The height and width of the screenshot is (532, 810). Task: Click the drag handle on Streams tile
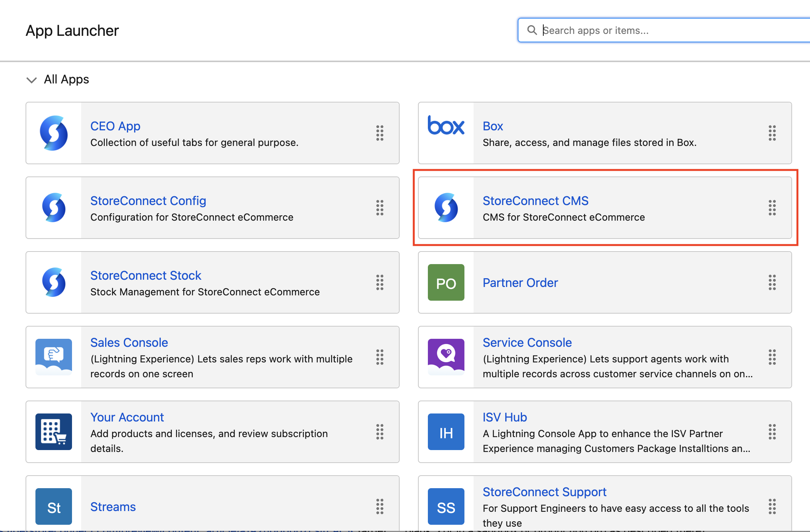pos(380,506)
